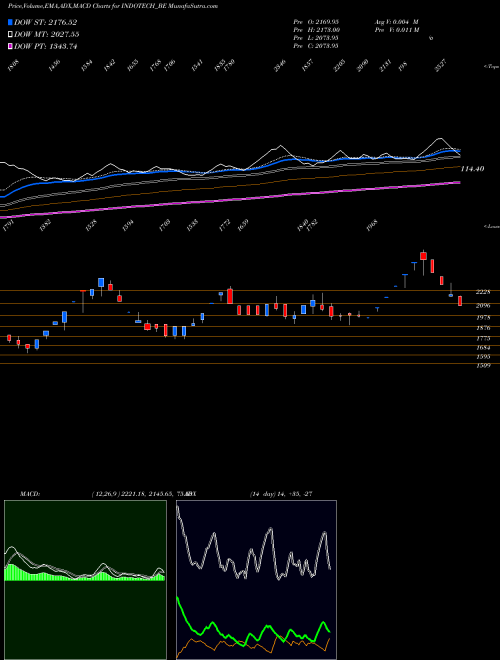Click inside the ADX indicator panel

tap(256, 580)
